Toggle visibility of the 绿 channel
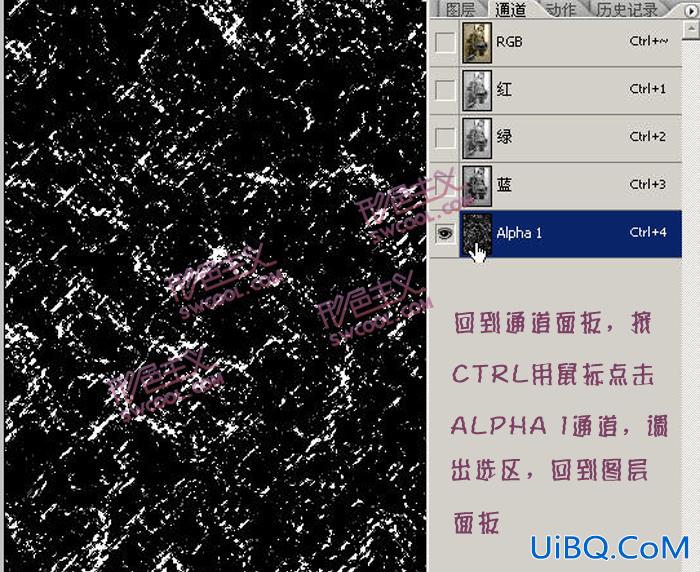 (445, 138)
